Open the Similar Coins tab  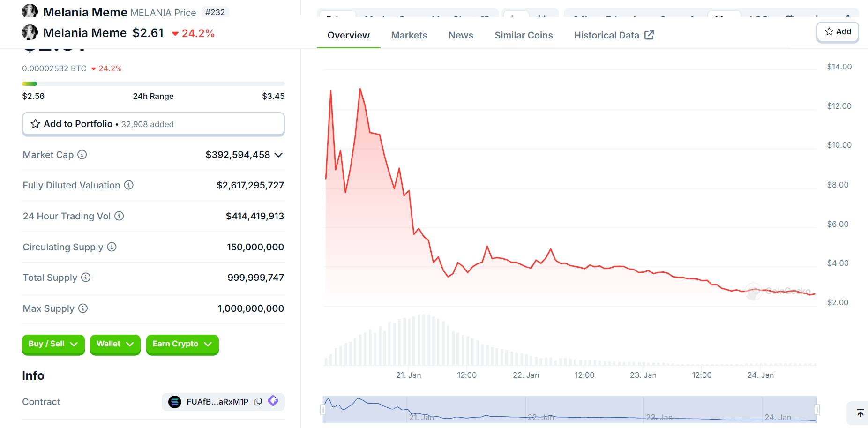click(x=524, y=35)
